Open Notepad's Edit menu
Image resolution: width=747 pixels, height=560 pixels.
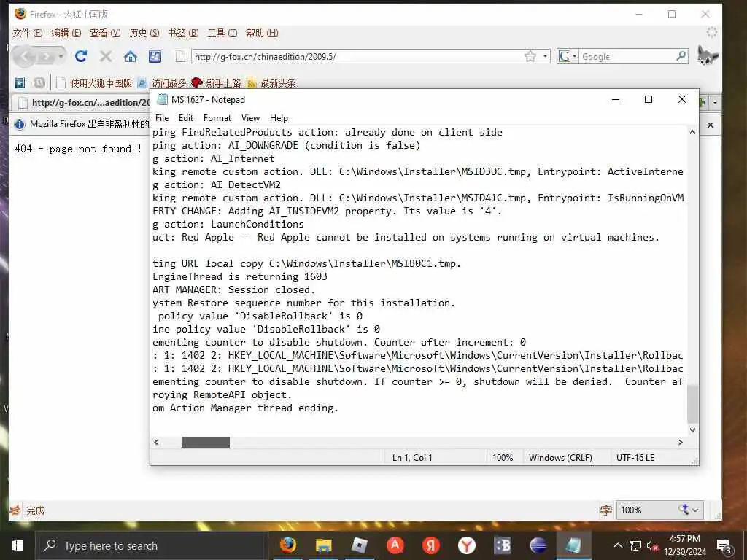pyautogui.click(x=186, y=118)
